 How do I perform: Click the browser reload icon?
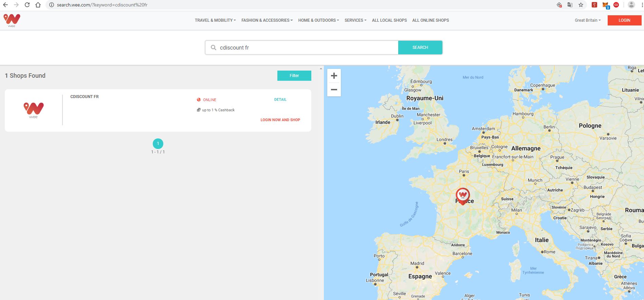click(27, 5)
